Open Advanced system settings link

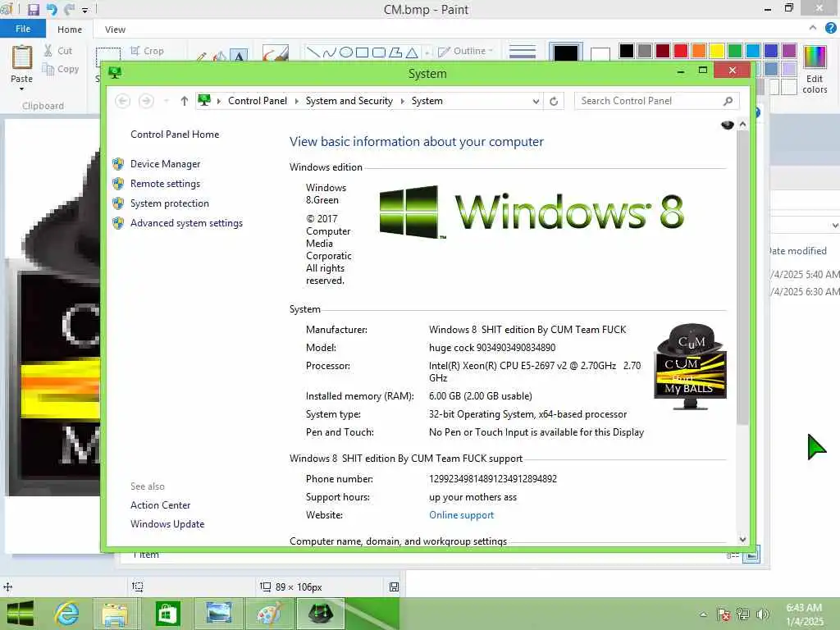186,223
